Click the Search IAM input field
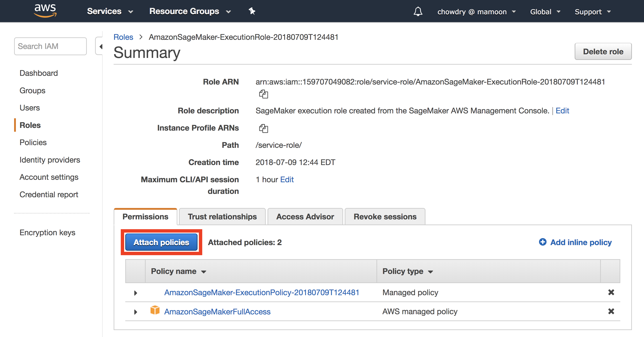 pos(50,46)
